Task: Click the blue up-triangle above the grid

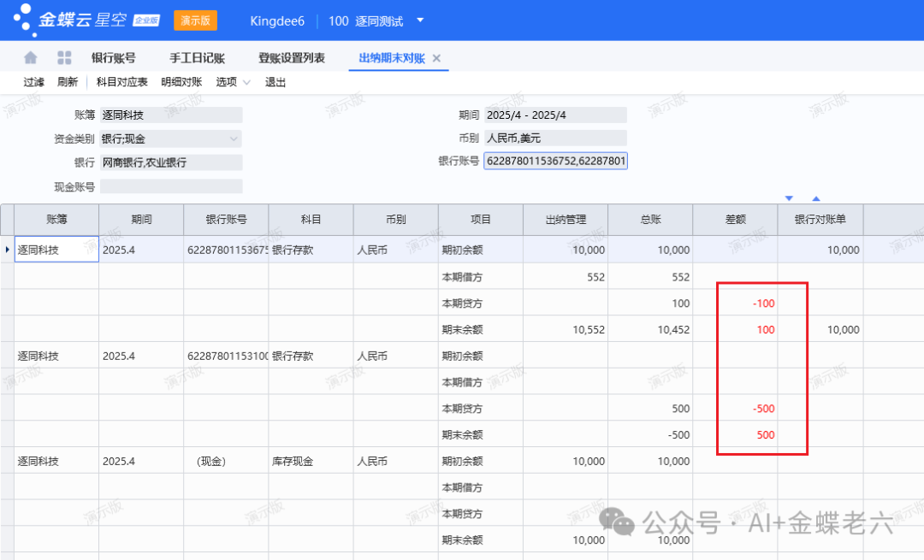Action: click(815, 198)
